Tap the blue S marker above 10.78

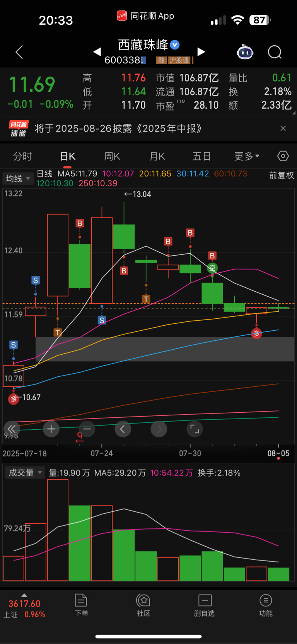(14, 345)
